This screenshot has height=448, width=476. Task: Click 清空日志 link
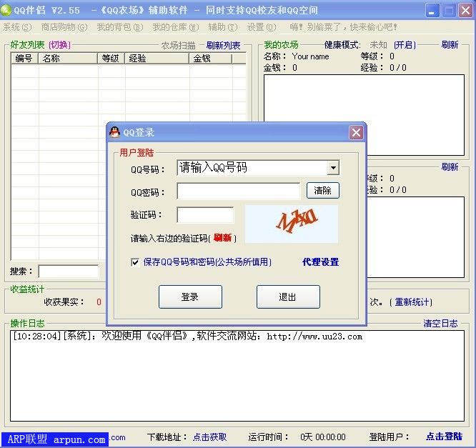(440, 323)
